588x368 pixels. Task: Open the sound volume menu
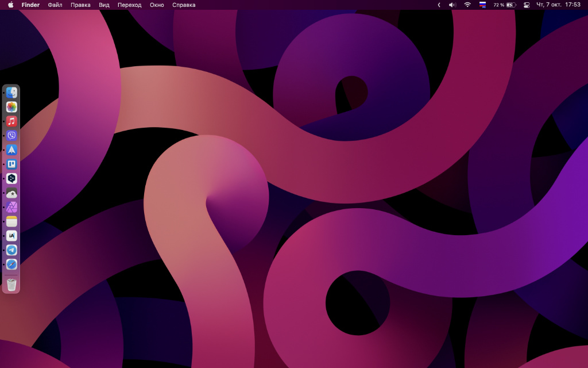452,5
